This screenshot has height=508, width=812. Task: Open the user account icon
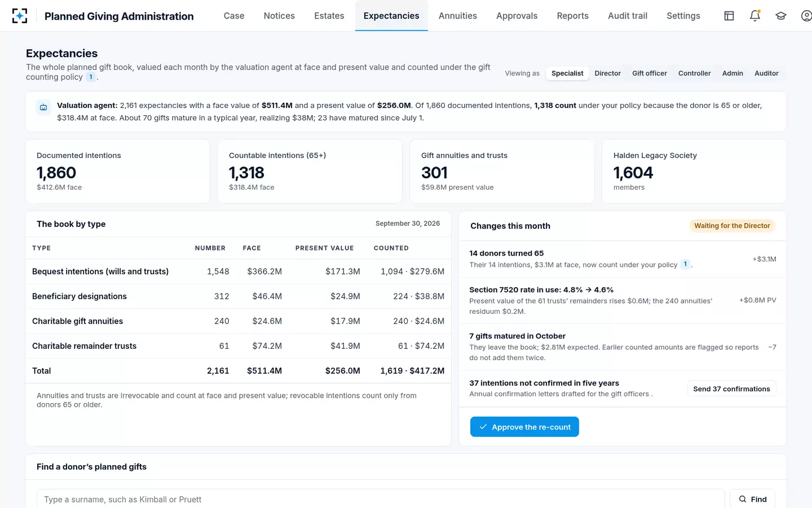[806, 16]
